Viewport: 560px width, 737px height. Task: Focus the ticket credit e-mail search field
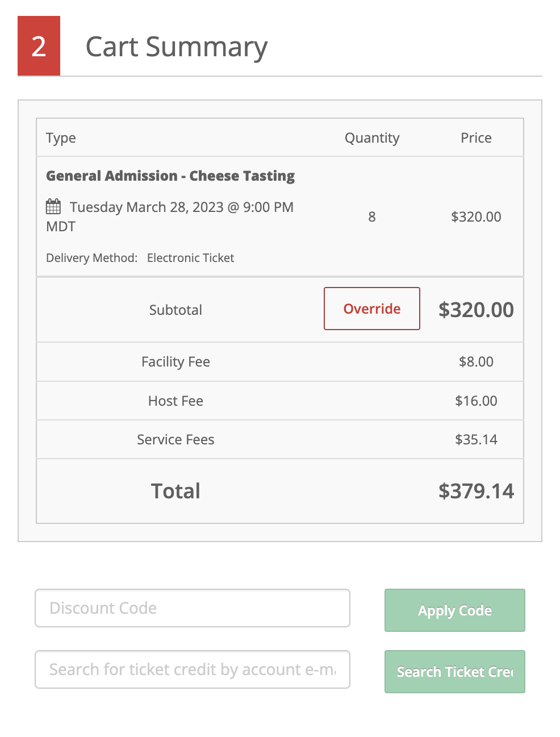(x=193, y=669)
